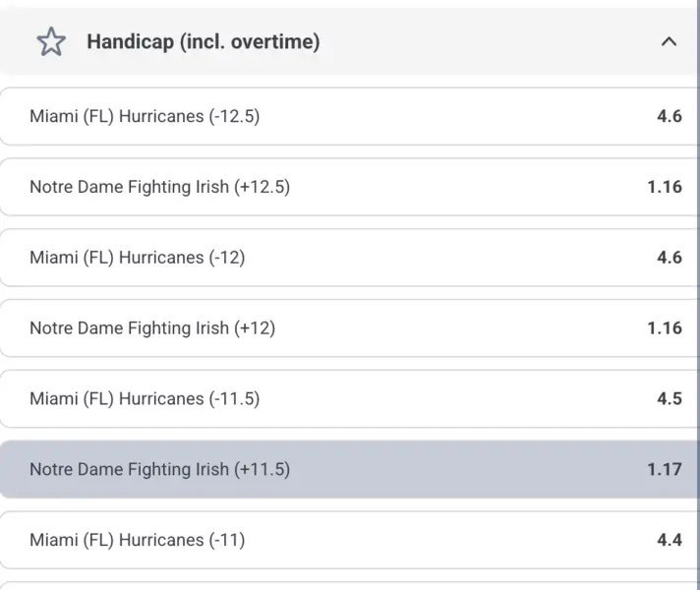700x590 pixels.
Task: Click the "Handicap (incl. overtime)" header title
Action: pos(203,42)
